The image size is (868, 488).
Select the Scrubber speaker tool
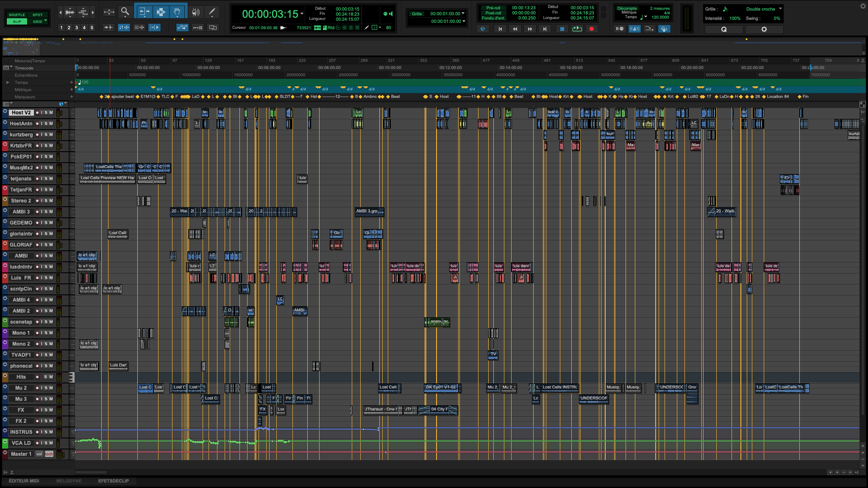[195, 12]
